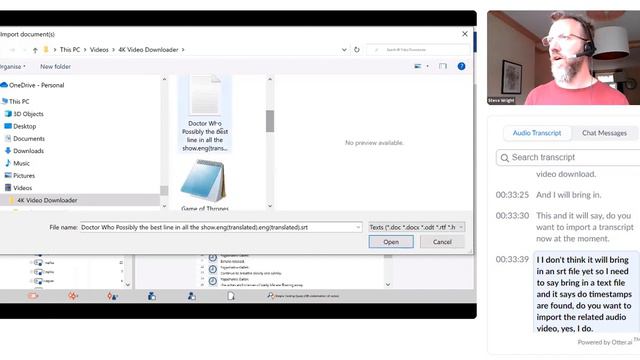Click New folder in the dialog toolbar
Viewport: 640px width, 360px height.
(x=56, y=66)
